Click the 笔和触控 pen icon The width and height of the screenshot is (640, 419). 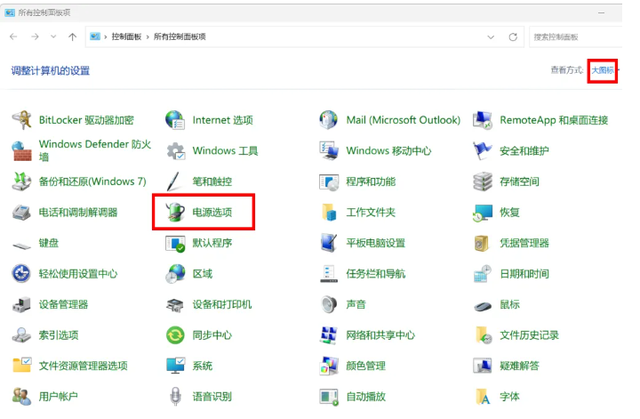175,182
